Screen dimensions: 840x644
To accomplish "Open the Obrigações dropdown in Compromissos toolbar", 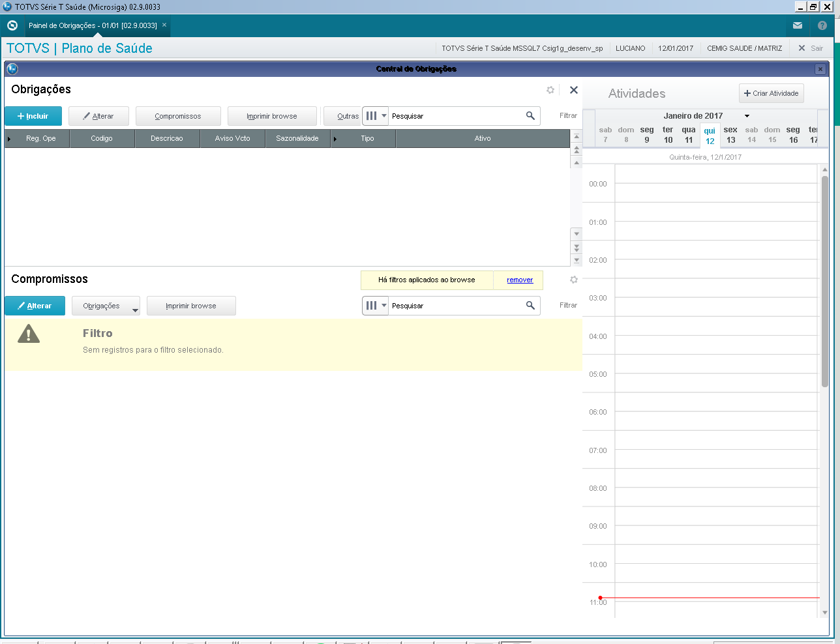I will click(106, 306).
